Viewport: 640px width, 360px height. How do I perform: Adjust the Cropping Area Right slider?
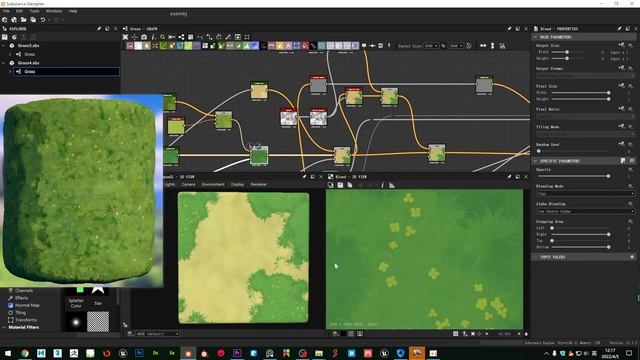(x=580, y=235)
